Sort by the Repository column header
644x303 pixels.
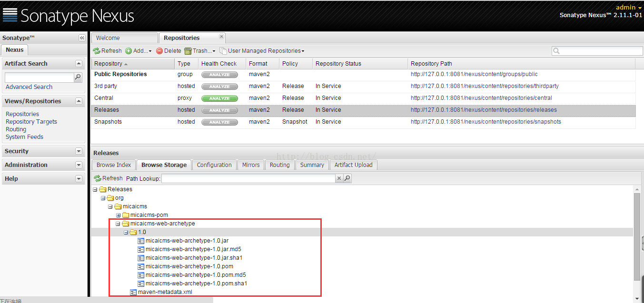point(133,64)
